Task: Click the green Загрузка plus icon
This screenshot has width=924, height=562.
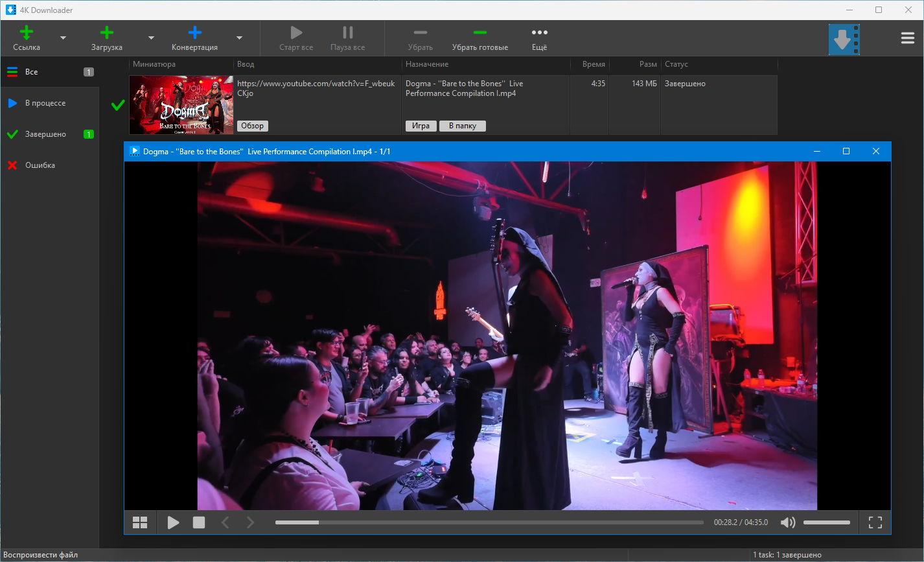Action: (107, 32)
